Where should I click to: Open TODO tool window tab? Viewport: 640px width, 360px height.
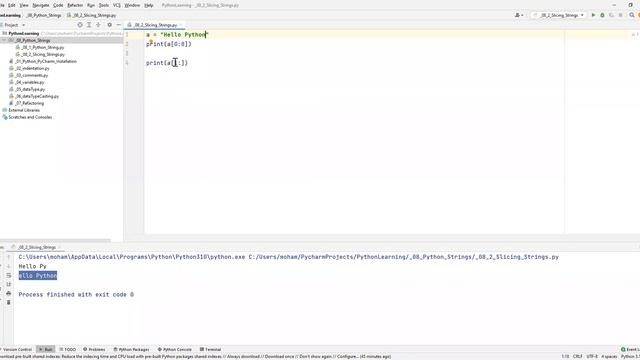[68, 349]
